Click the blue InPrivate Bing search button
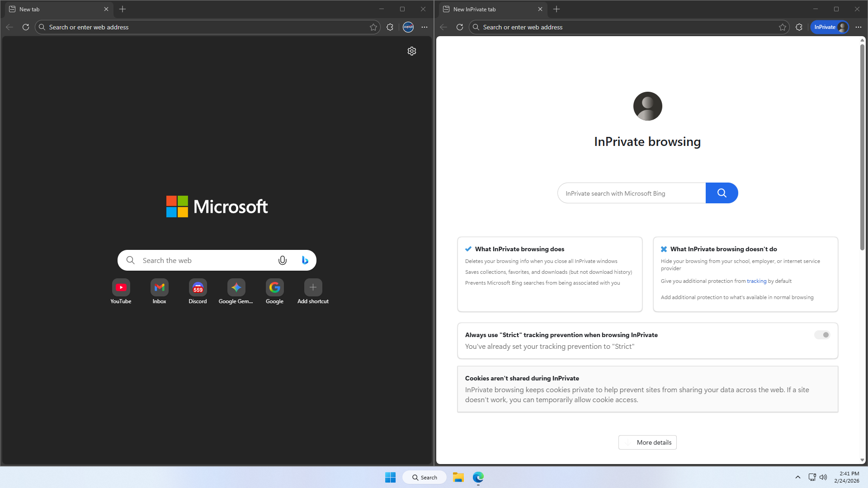The image size is (868, 488). click(722, 193)
